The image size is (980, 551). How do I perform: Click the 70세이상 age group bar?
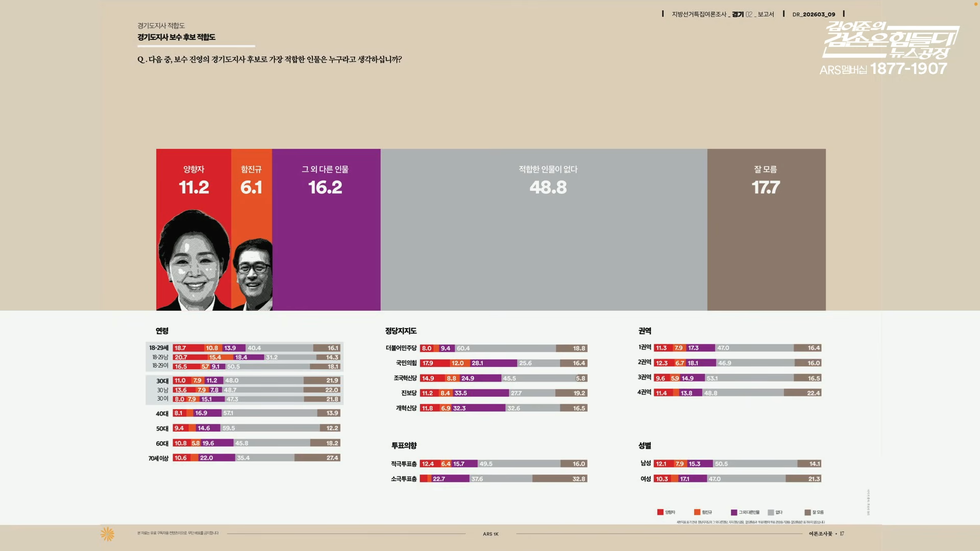[256, 458]
